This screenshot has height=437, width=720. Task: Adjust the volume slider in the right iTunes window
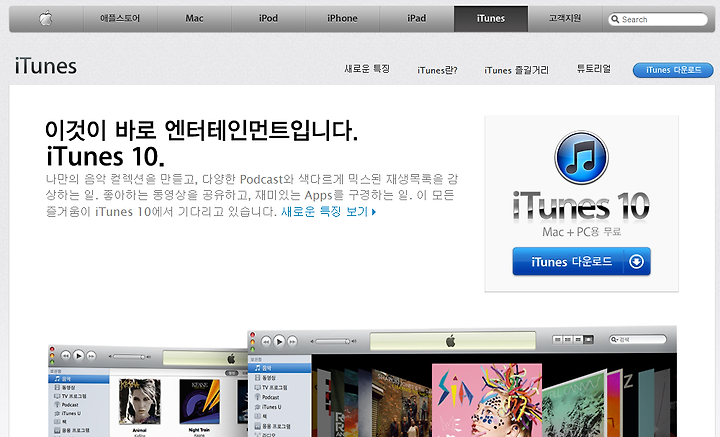(333, 342)
